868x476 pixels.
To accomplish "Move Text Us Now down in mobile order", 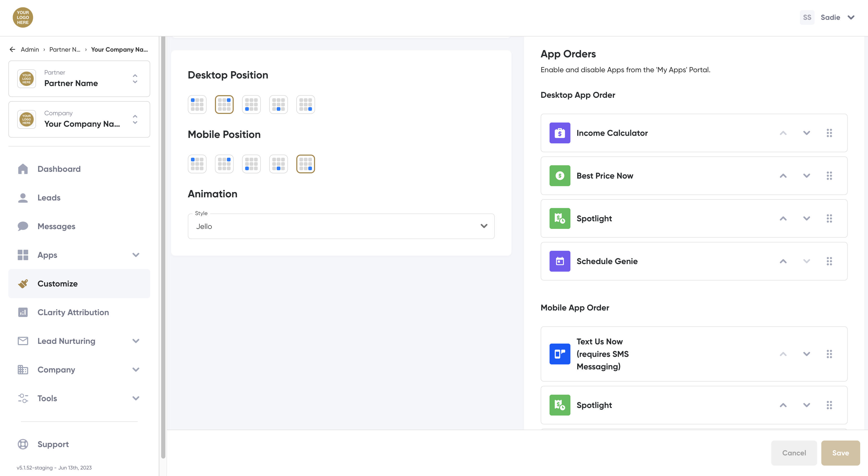I will point(806,354).
